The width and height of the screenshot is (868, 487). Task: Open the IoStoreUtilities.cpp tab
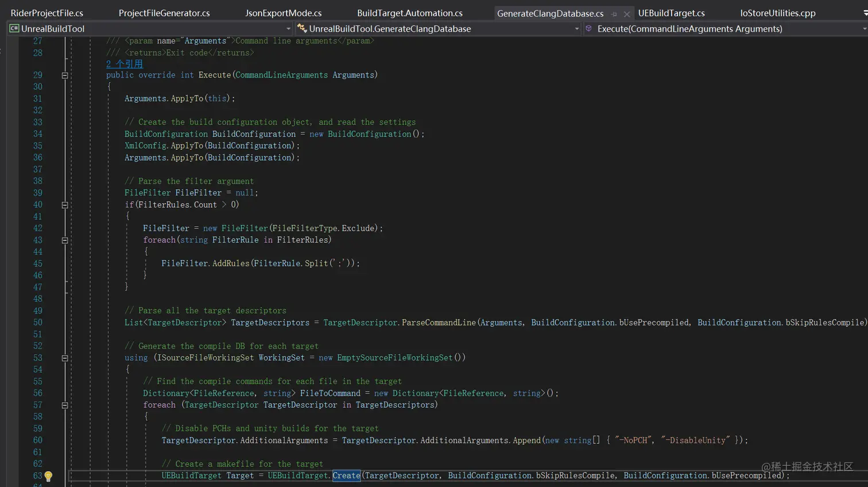[778, 13]
